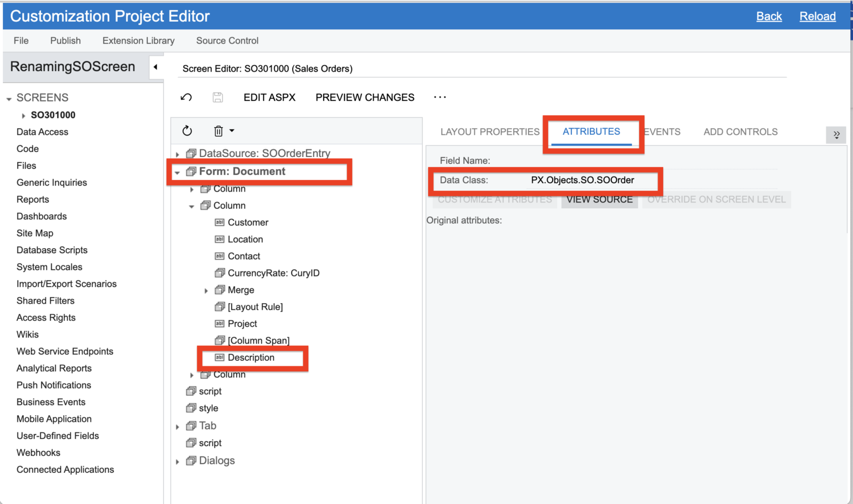Open Webhooks in sidebar
853x504 pixels.
38,452
